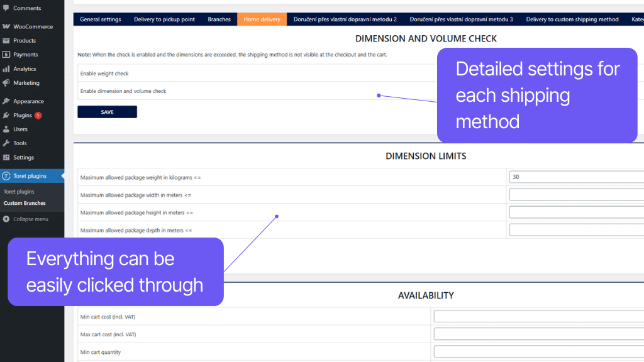This screenshot has height=362, width=644.
Task: Open tab Doručení přes vlastní dopravní metodu 3
Action: click(461, 19)
